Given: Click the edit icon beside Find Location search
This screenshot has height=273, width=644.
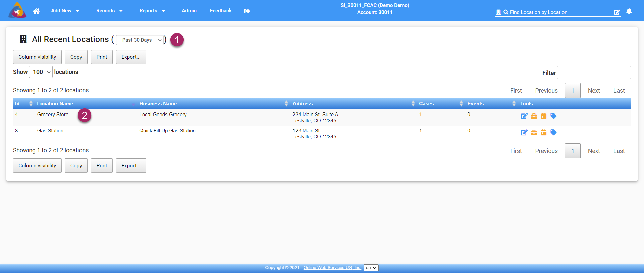Looking at the screenshot, I should (617, 12).
